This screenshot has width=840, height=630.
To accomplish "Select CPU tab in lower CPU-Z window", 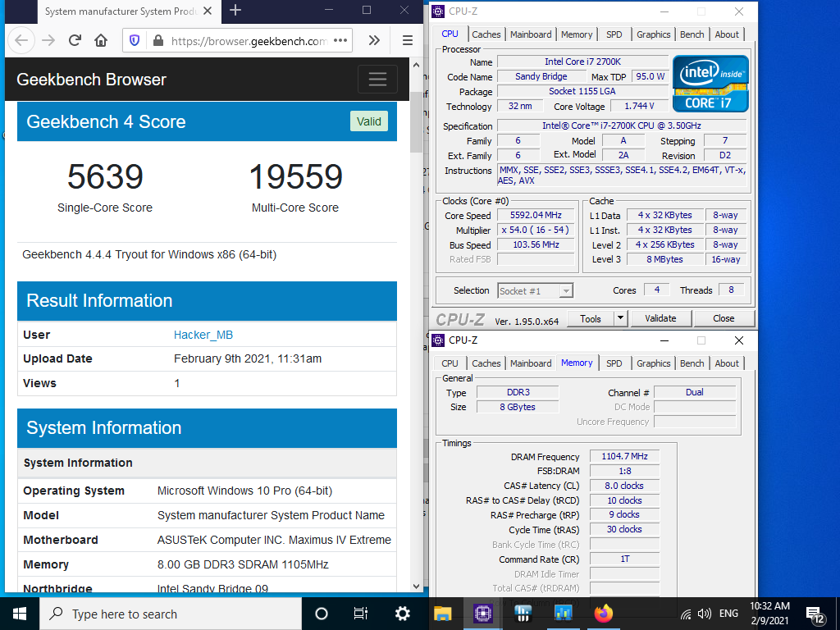I will 450,363.
